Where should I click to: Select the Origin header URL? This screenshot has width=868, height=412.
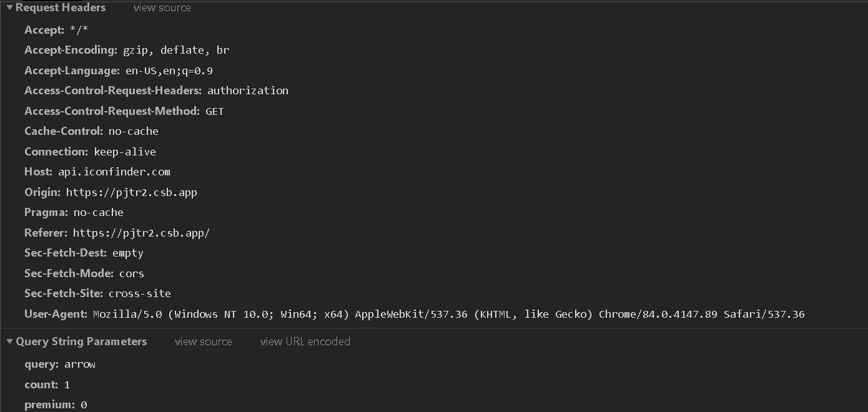[x=132, y=192]
